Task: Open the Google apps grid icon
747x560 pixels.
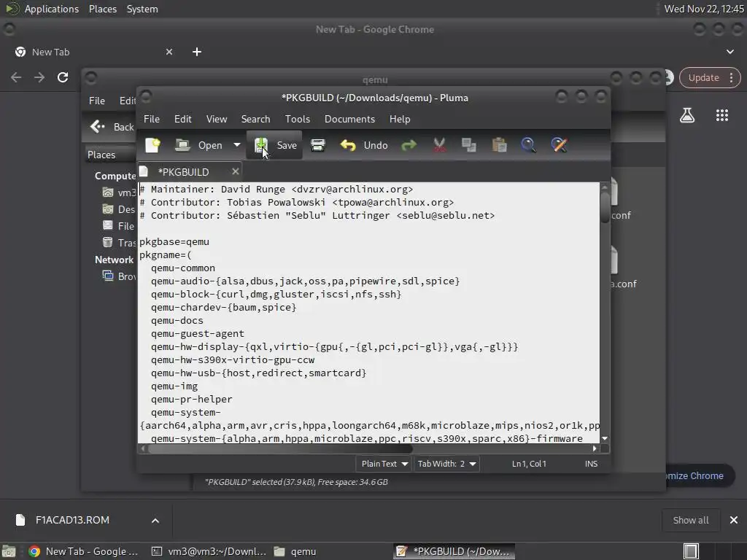Action: coord(721,115)
